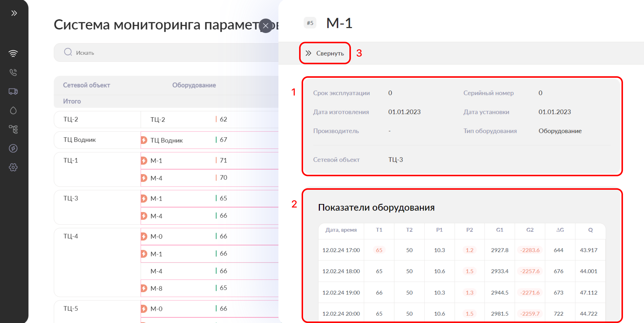Open the tree hierarchy sidebar icon
Viewport: 644px width, 323px height.
[13, 129]
